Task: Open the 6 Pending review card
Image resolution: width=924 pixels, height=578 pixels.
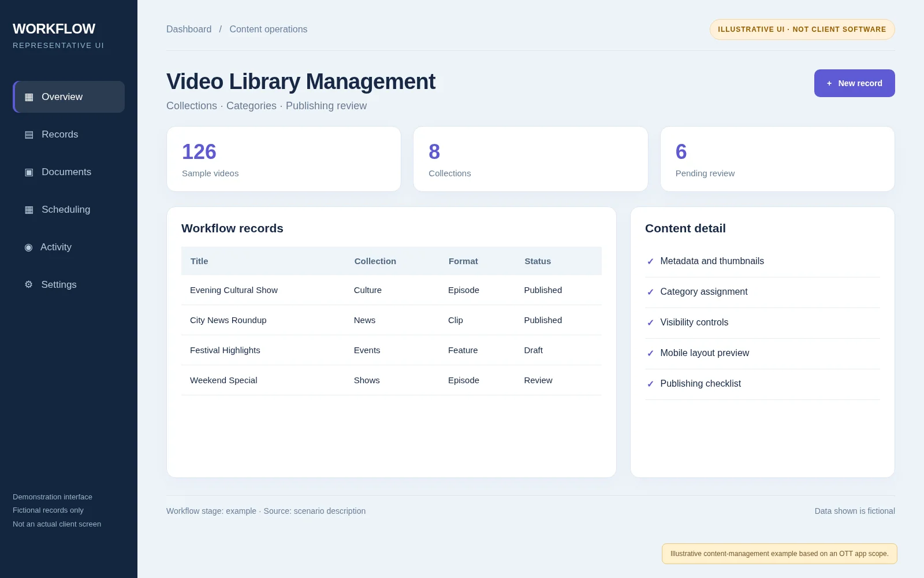Action: click(x=777, y=159)
